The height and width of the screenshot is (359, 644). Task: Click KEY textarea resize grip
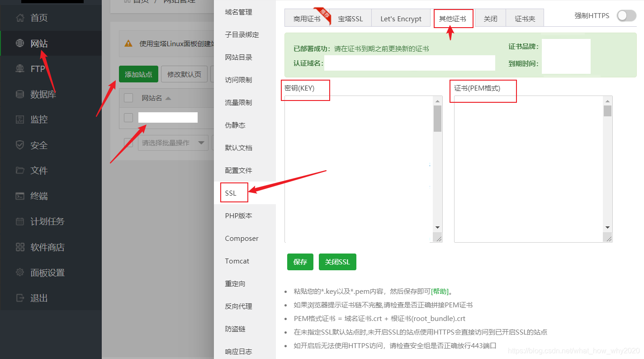[438, 238]
